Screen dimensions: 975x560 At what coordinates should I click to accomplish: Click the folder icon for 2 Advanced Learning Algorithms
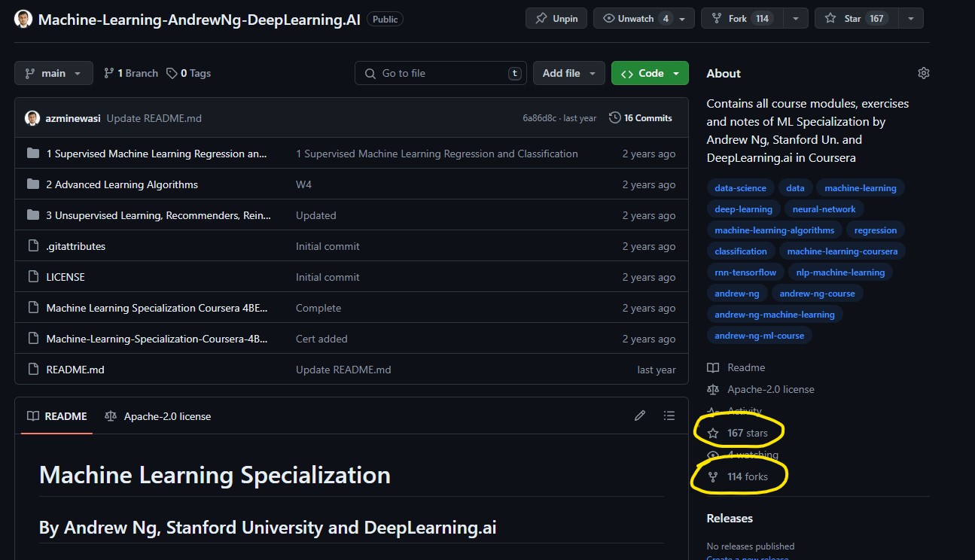click(32, 184)
